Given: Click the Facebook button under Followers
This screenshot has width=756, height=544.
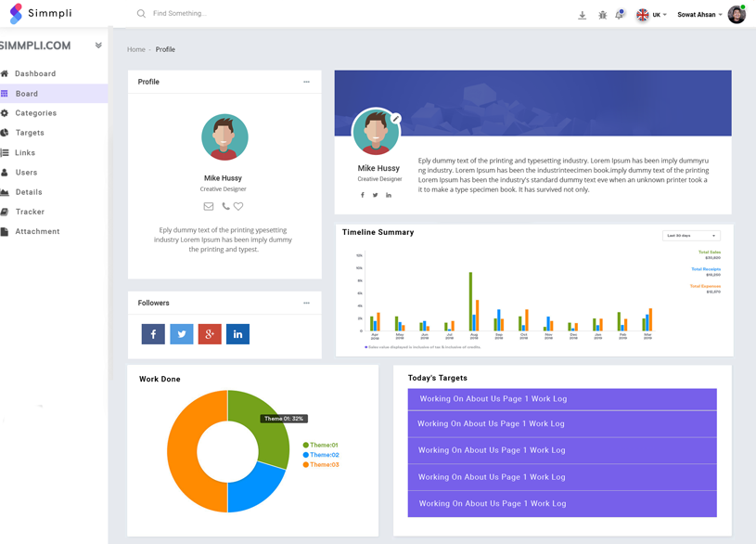Looking at the screenshot, I should (x=153, y=334).
